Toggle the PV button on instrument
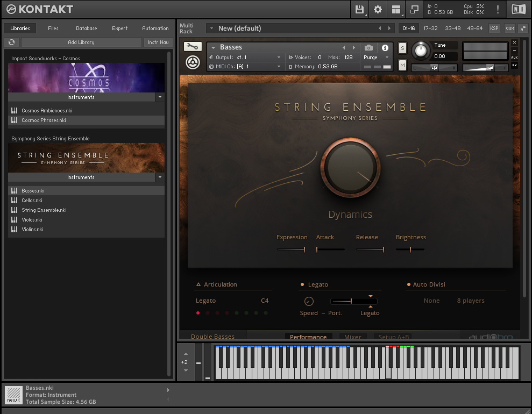The width and height of the screenshot is (532, 414). 514,65
